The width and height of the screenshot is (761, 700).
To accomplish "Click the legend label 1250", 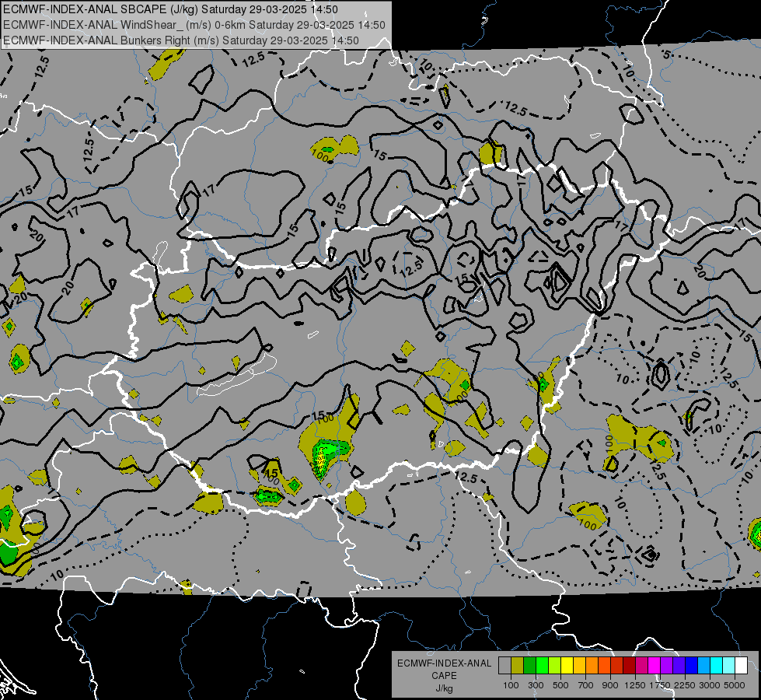I will tap(635, 685).
